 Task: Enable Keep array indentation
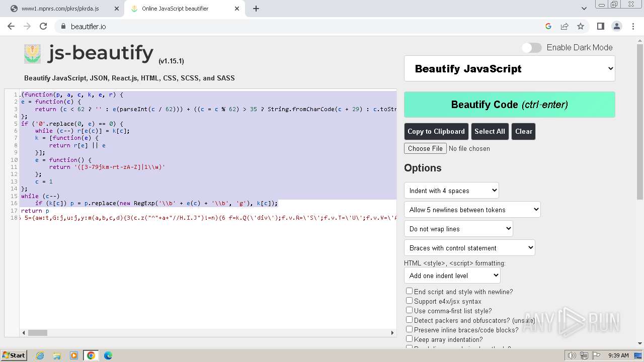click(409, 339)
